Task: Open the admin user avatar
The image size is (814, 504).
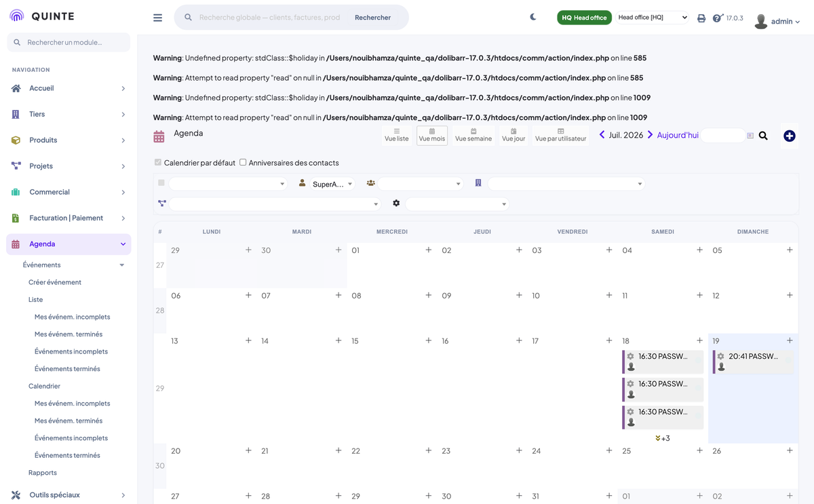Action: coord(761,21)
